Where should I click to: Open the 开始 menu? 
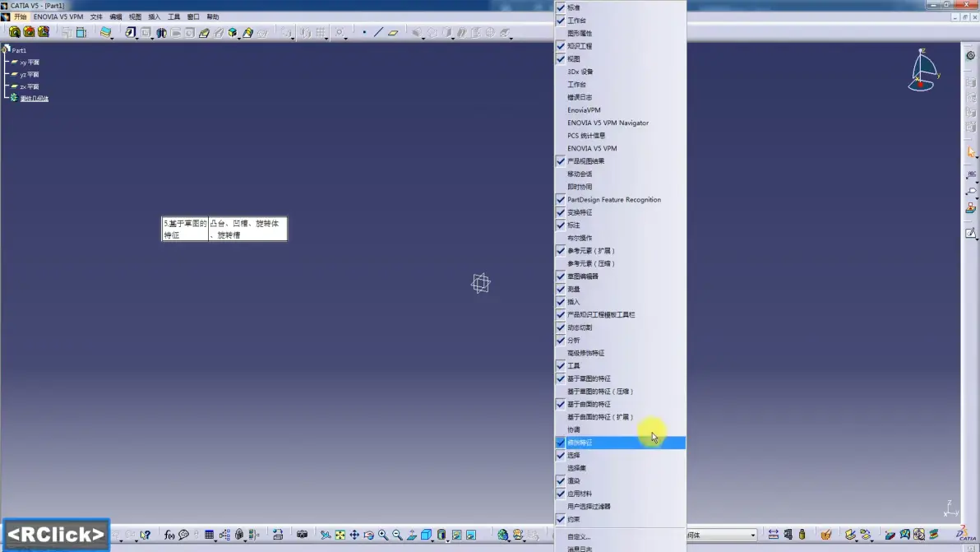tap(20, 17)
